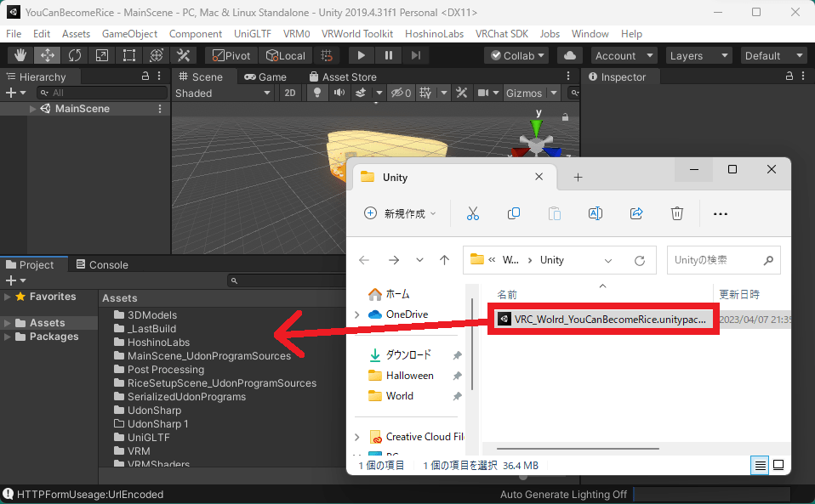Screen dimensions: 815x504
Task: Open the Layers dropdown
Action: (x=698, y=55)
